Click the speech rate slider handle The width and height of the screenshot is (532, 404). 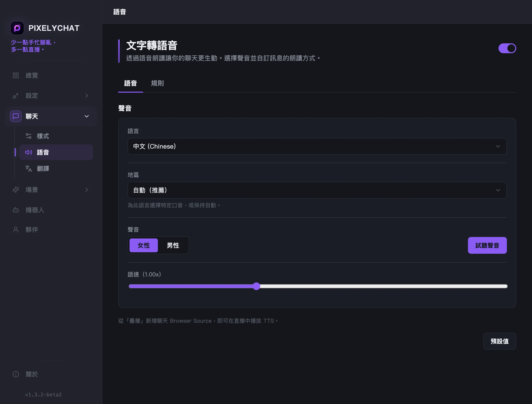point(256,286)
